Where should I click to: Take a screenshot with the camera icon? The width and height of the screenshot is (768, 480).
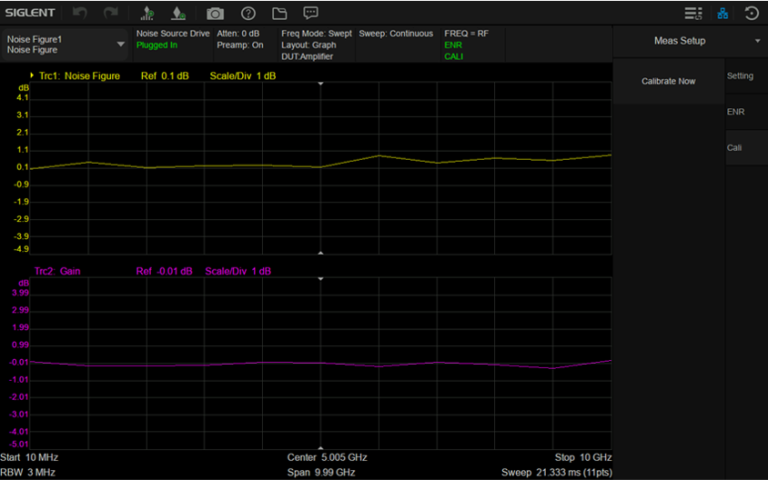point(215,13)
